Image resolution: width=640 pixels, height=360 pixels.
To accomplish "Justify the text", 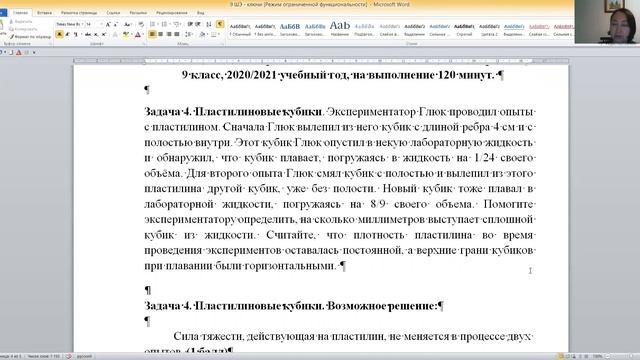I will point(177,35).
